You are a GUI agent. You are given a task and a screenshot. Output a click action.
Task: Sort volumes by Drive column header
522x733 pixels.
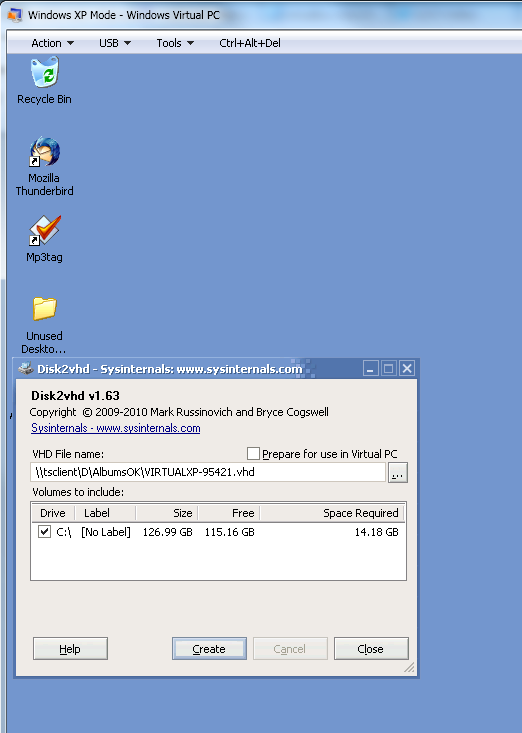point(53,513)
